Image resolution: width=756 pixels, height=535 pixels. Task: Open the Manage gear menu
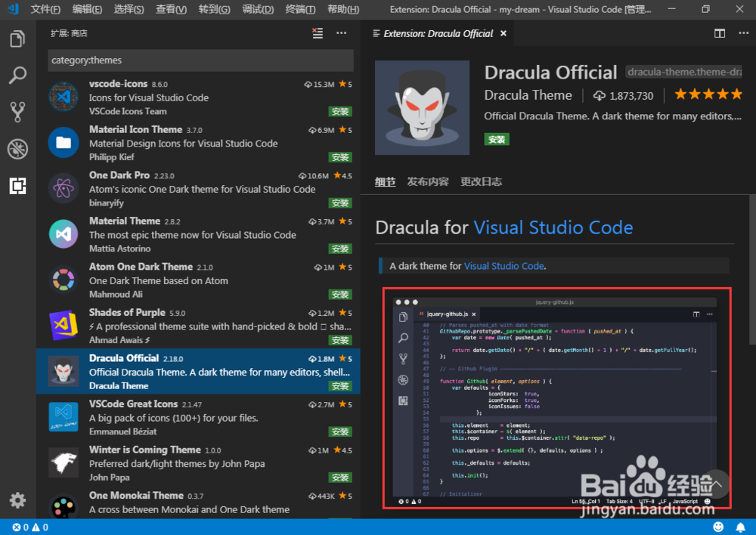click(17, 500)
